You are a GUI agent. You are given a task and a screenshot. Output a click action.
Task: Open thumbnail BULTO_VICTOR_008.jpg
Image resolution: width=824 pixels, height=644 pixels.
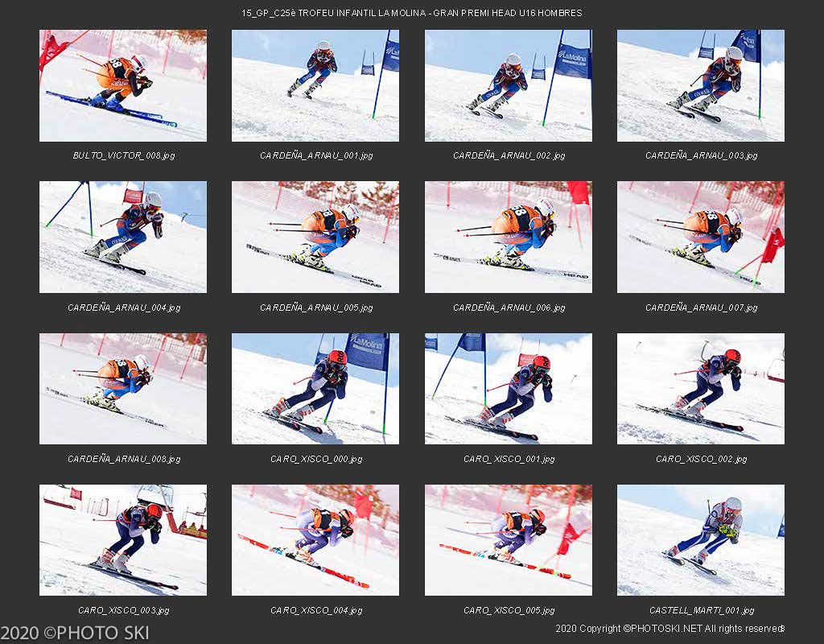pyautogui.click(x=123, y=85)
